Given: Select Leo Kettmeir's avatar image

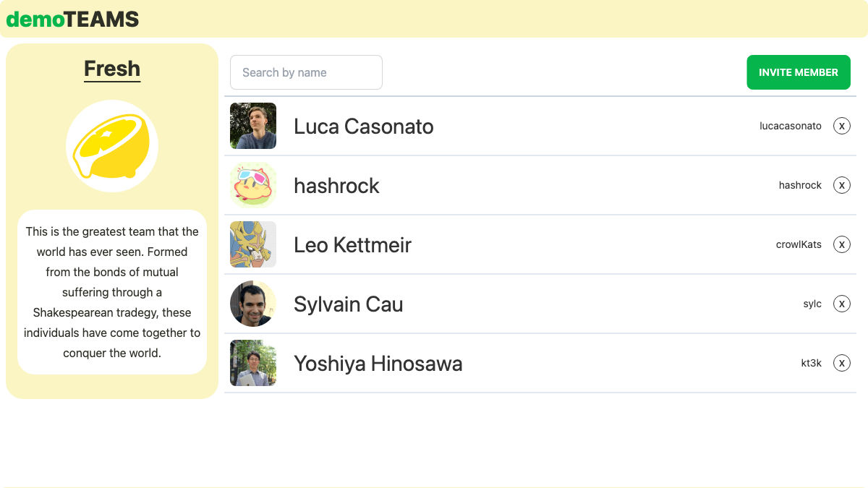Looking at the screenshot, I should 253,244.
